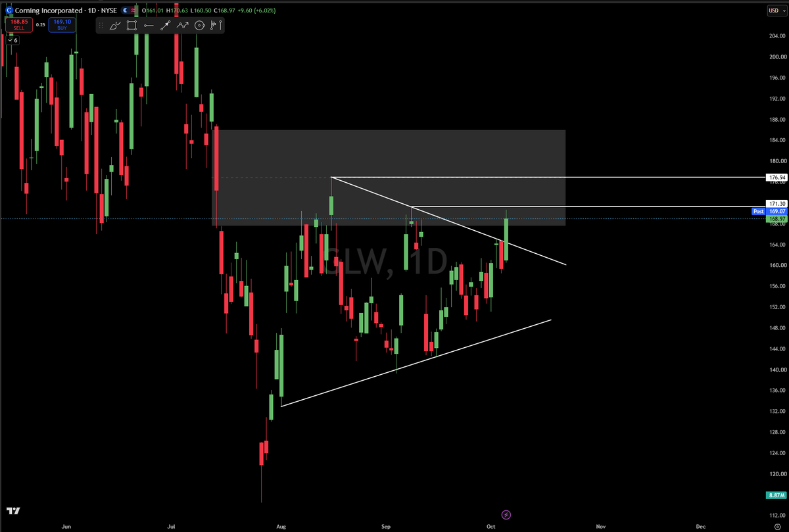This screenshot has width=789, height=532.
Task: Select the horizontal line tool
Action: (x=149, y=26)
